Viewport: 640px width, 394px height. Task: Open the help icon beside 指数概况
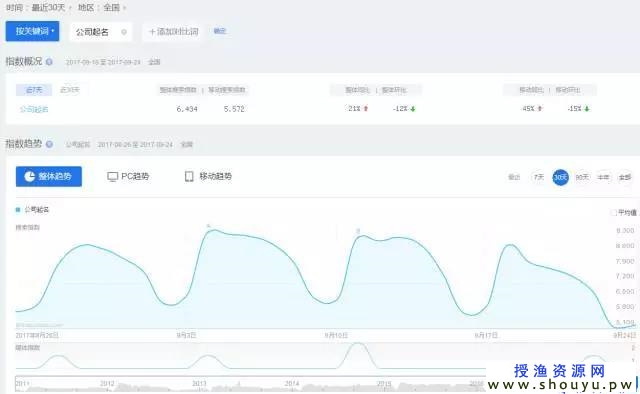pos(49,62)
